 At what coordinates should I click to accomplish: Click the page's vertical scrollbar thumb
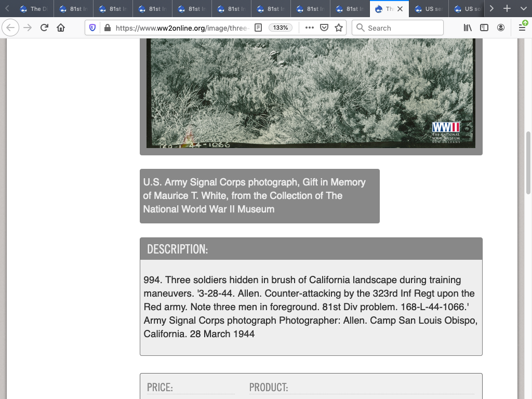[x=528, y=162]
